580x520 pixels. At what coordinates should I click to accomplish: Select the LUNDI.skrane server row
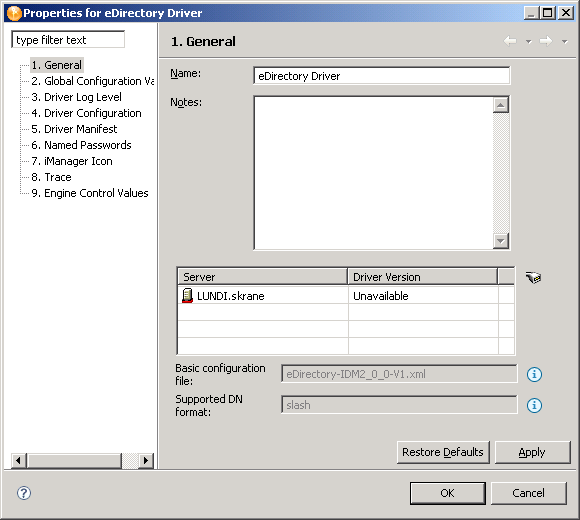pyautogui.click(x=346, y=296)
